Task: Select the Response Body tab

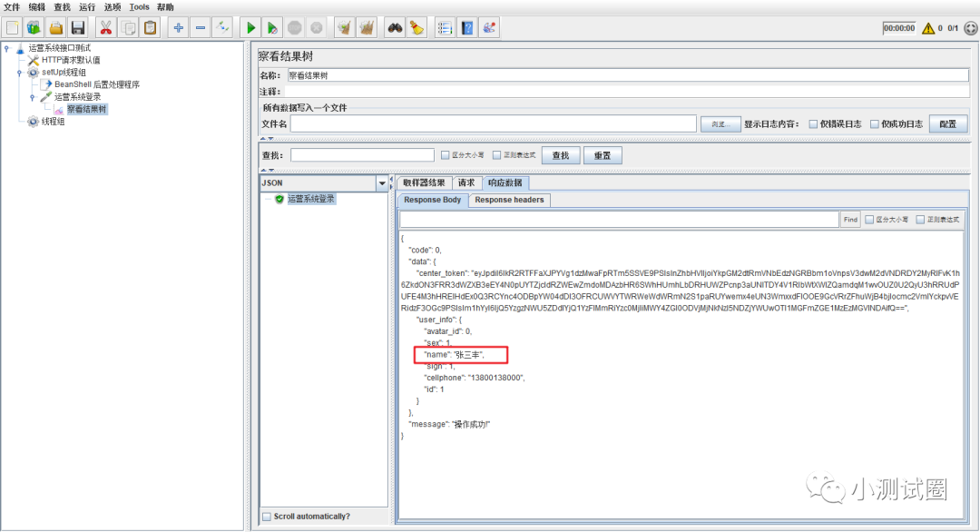Action: 433,200
